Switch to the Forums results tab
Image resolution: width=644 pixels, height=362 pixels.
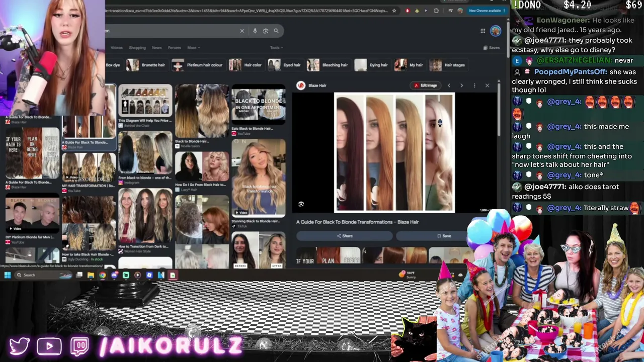tap(175, 48)
